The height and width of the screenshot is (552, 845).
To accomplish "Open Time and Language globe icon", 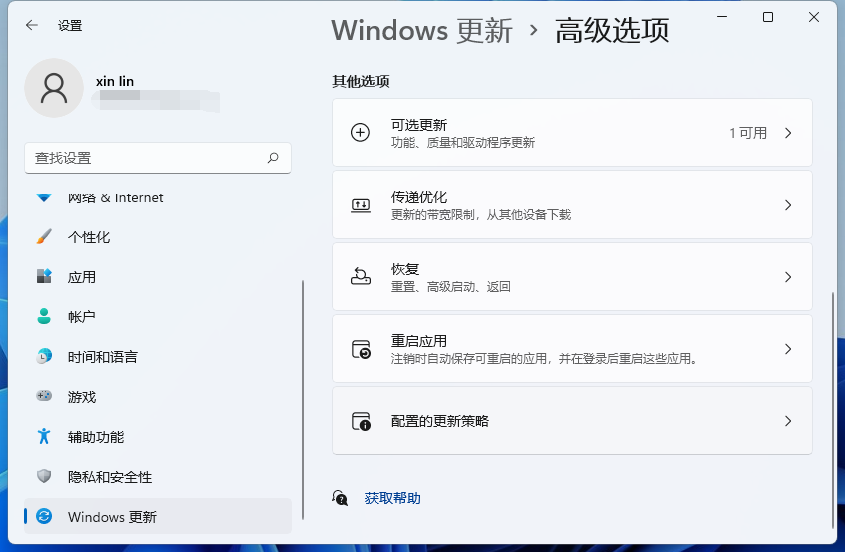I will 44,357.
